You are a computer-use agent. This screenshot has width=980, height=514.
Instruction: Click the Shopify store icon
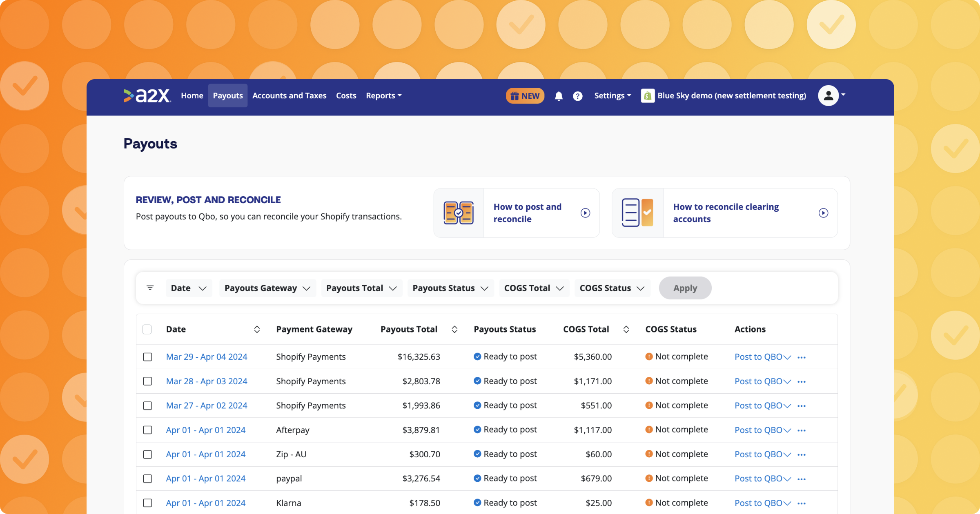pyautogui.click(x=648, y=96)
